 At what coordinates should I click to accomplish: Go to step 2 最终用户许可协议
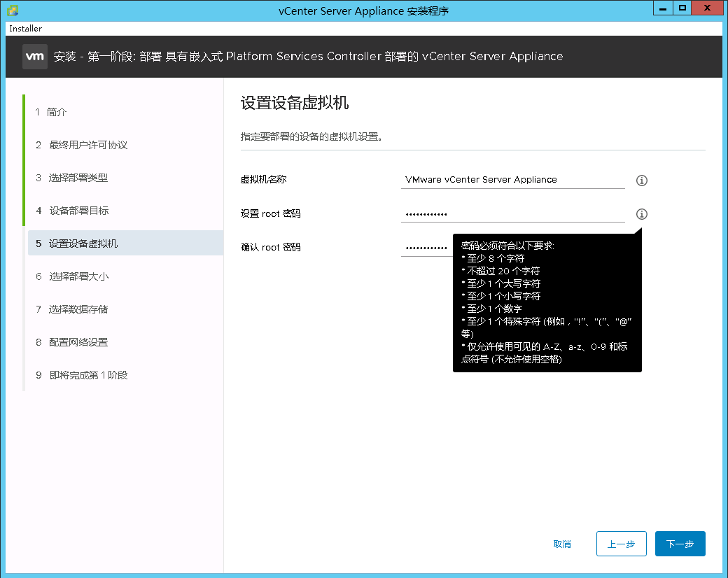82,145
